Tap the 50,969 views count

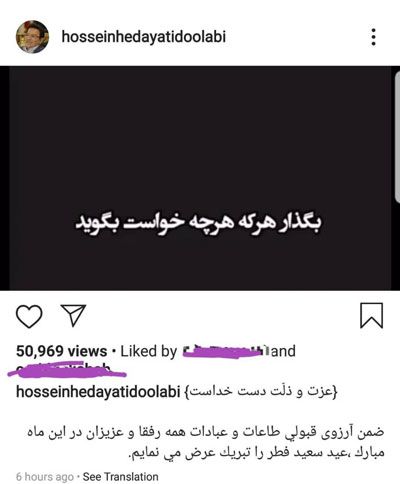[x=61, y=351]
